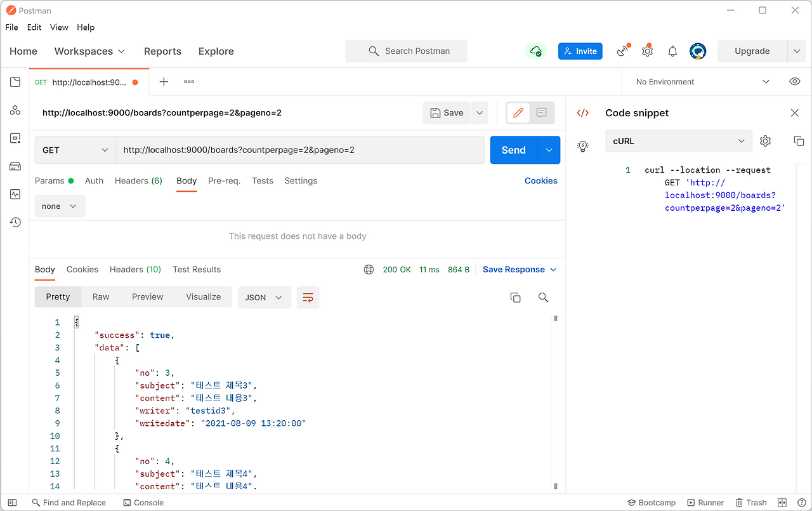Open the Workspaces menu
This screenshot has height=511, width=812.
click(x=89, y=51)
